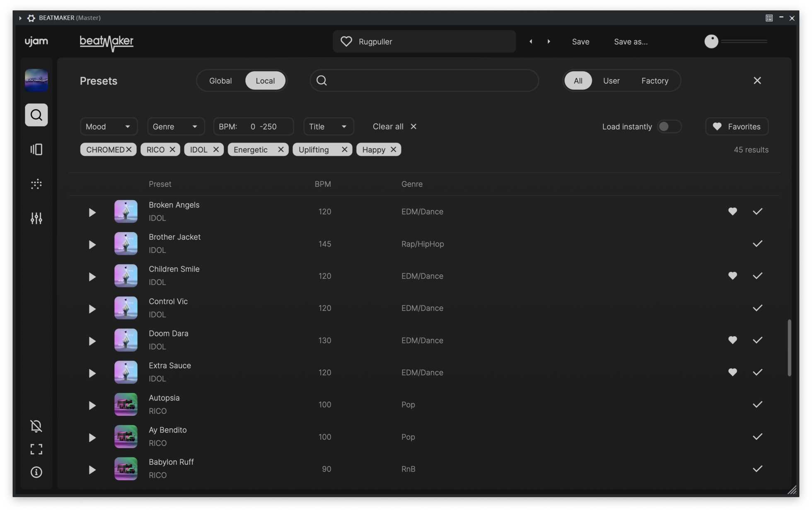Preview Babylon Ruff preset
Viewport: 812px width, 512px height.
pyautogui.click(x=92, y=470)
